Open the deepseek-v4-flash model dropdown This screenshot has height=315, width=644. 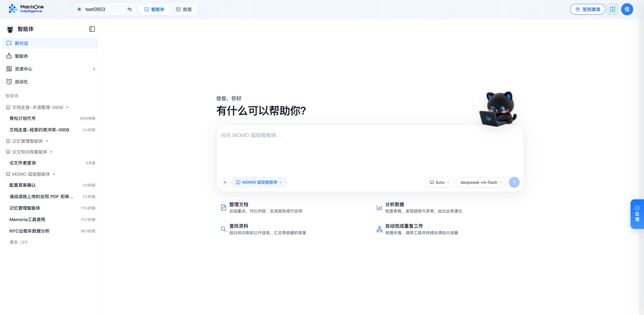click(x=481, y=182)
